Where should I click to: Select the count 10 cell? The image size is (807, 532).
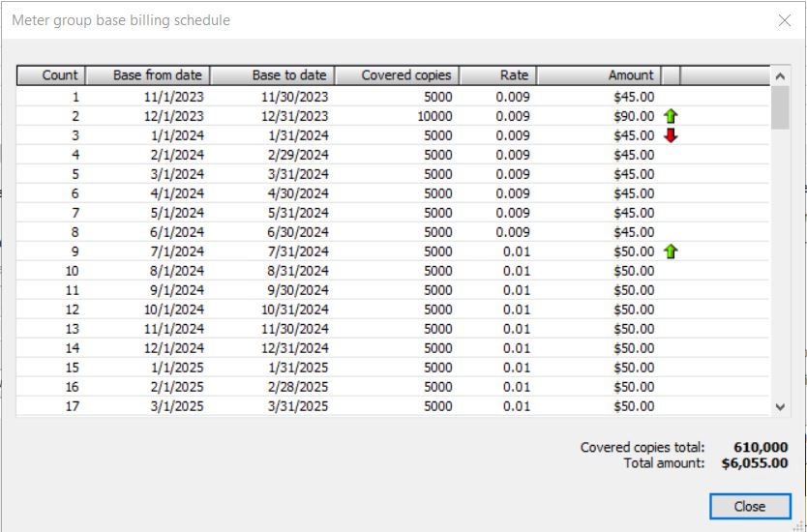pyautogui.click(x=73, y=271)
